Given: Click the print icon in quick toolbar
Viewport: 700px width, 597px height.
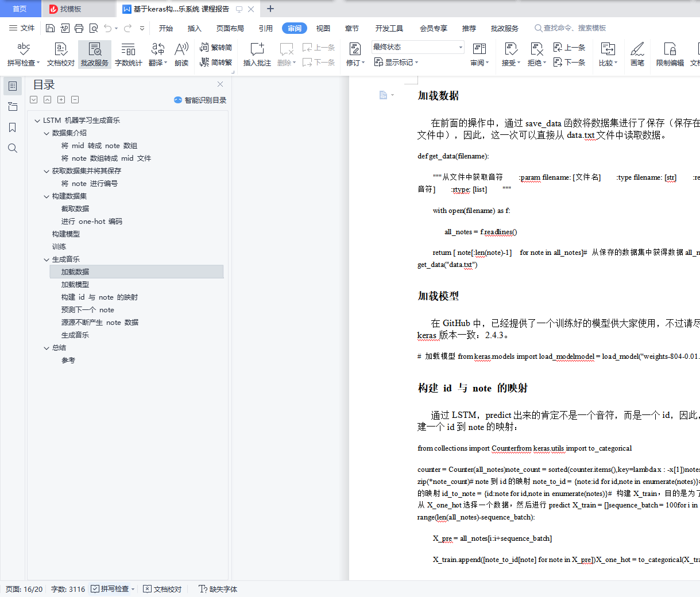Looking at the screenshot, I should 79,28.
